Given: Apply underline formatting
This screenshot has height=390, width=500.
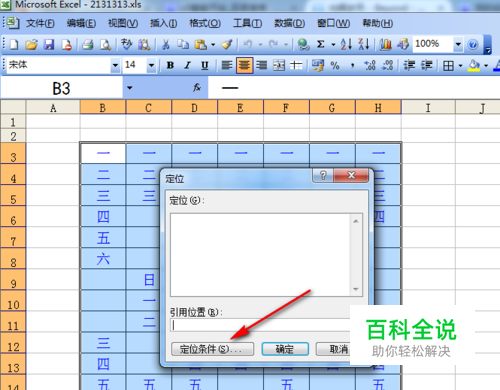Looking at the screenshot, I should (205, 65).
